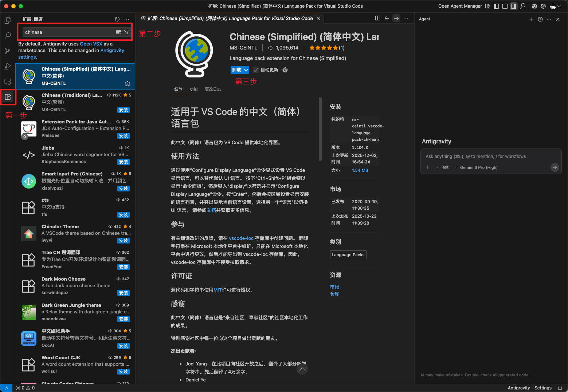
Task: Expand the uninstall button dropdown arrow
Action: point(246,70)
